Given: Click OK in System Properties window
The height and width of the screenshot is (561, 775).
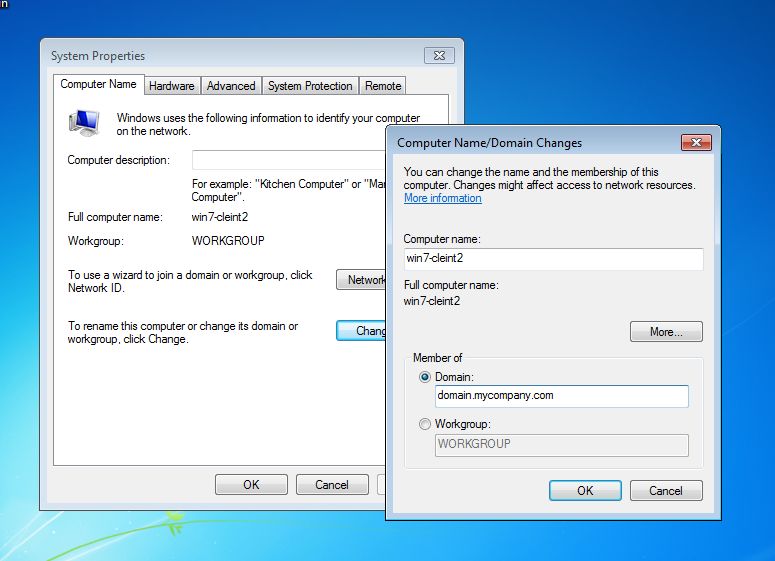Looking at the screenshot, I should pyautogui.click(x=251, y=484).
